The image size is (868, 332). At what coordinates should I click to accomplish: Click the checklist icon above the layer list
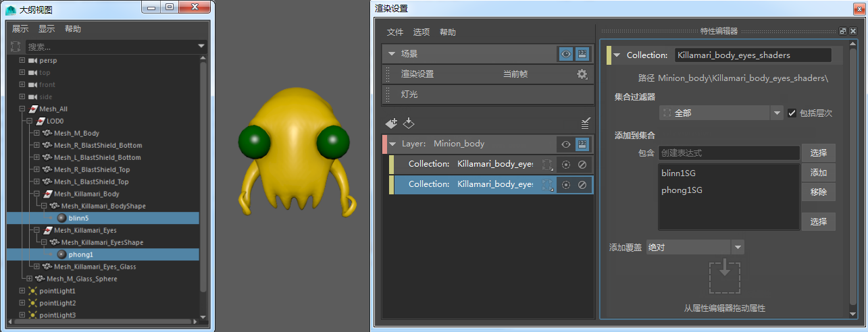tap(586, 123)
